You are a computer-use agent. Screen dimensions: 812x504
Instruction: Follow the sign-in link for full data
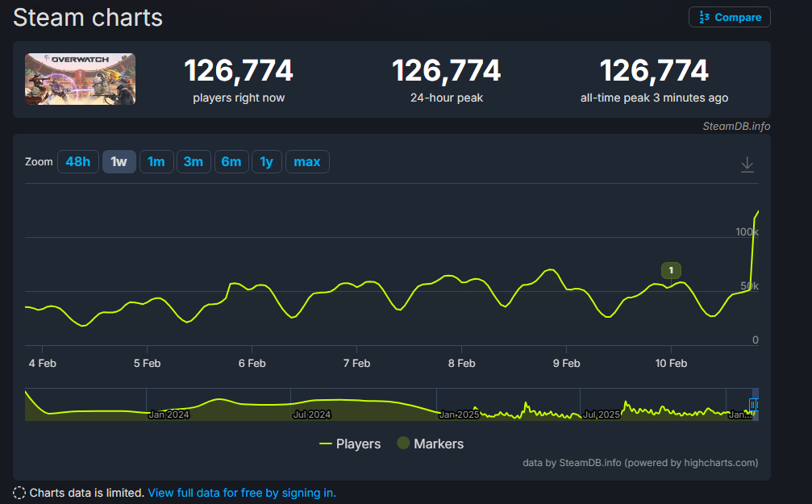coord(242,493)
